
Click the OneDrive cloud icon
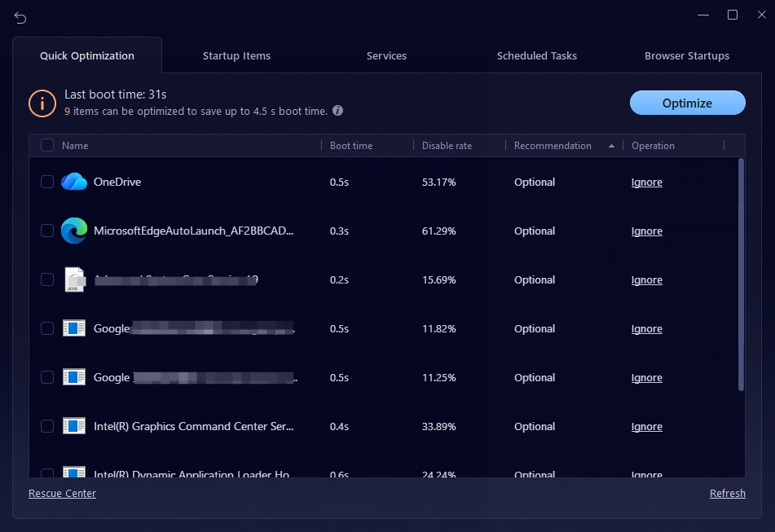(x=74, y=182)
